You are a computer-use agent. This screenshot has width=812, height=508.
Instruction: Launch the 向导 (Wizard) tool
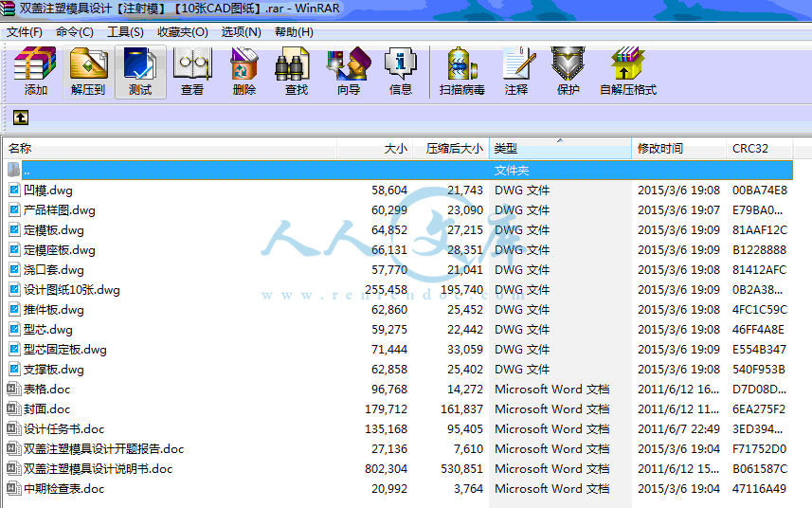click(349, 64)
